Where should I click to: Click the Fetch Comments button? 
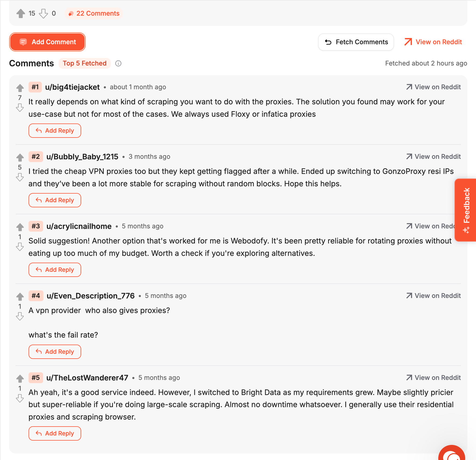356,42
